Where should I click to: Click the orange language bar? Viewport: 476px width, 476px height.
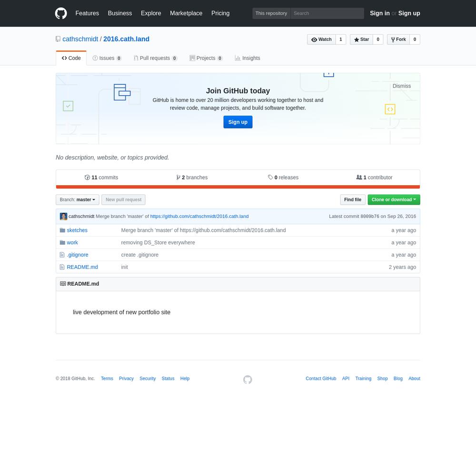238,187
